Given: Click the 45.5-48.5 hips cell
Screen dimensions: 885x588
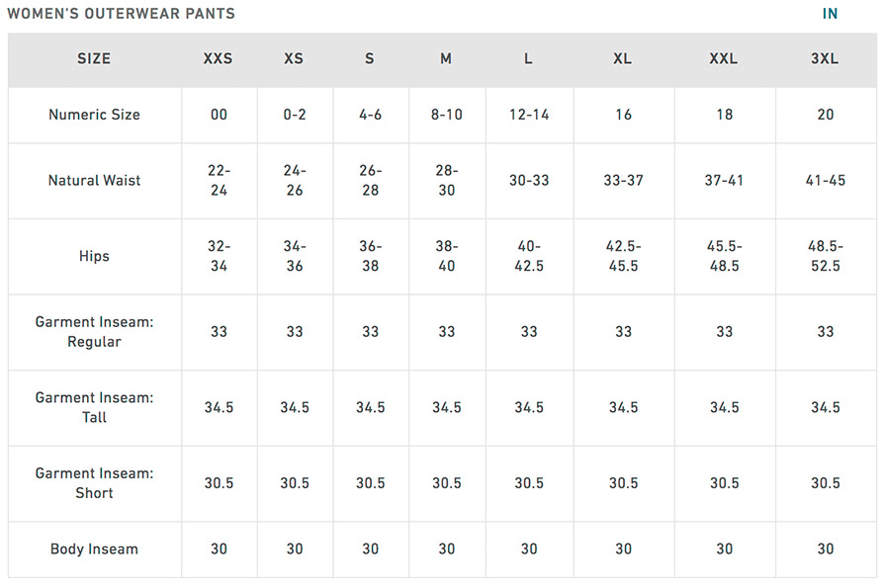Looking at the screenshot, I should (724, 256).
